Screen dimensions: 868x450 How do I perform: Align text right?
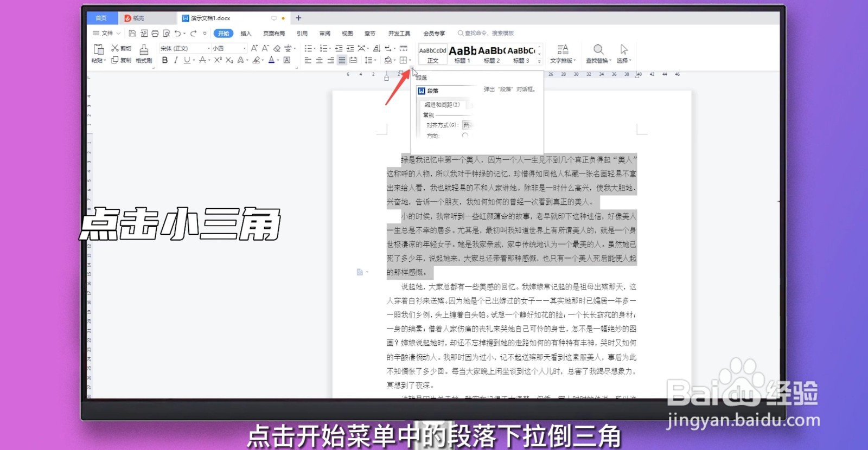tap(330, 60)
